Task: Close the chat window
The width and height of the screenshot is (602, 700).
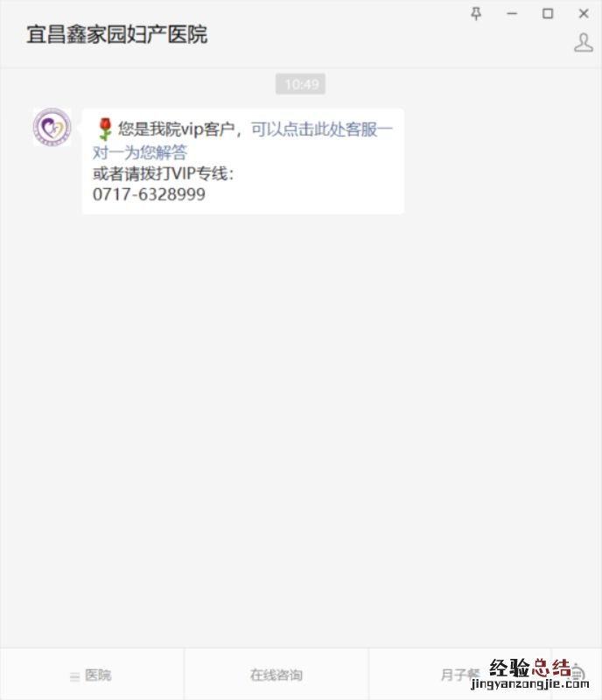Action: click(584, 14)
